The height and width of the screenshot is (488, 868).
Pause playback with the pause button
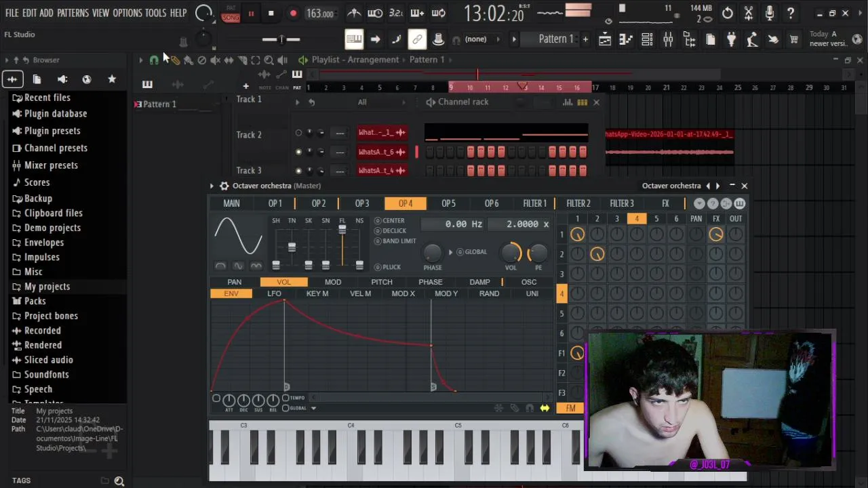click(251, 13)
